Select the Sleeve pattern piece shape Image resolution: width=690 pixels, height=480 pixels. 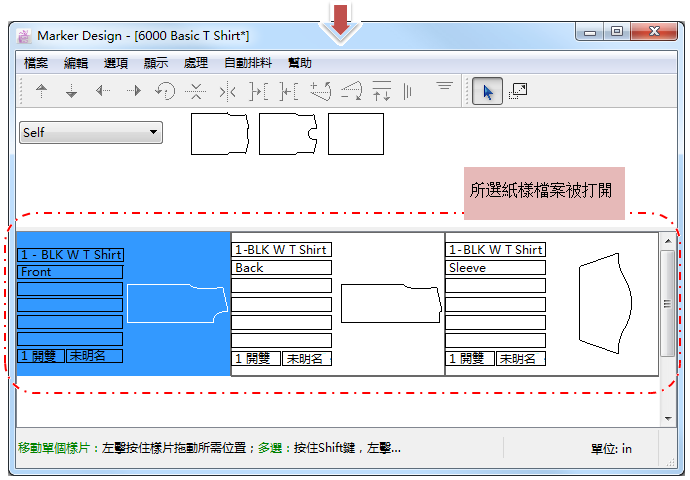pyautogui.click(x=605, y=303)
